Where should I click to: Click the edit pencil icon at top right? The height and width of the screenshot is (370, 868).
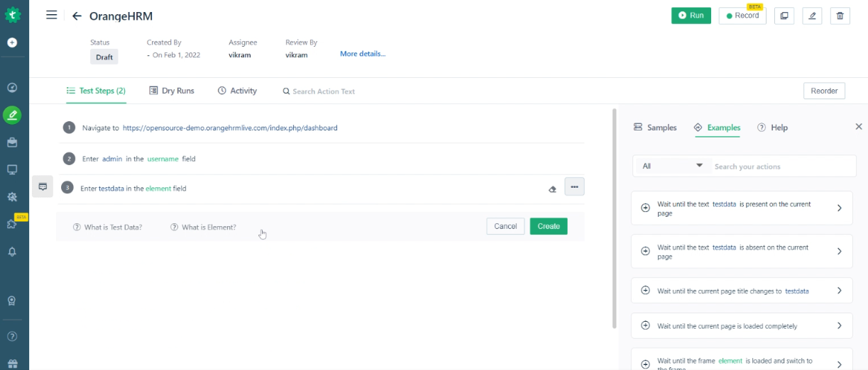(x=812, y=16)
